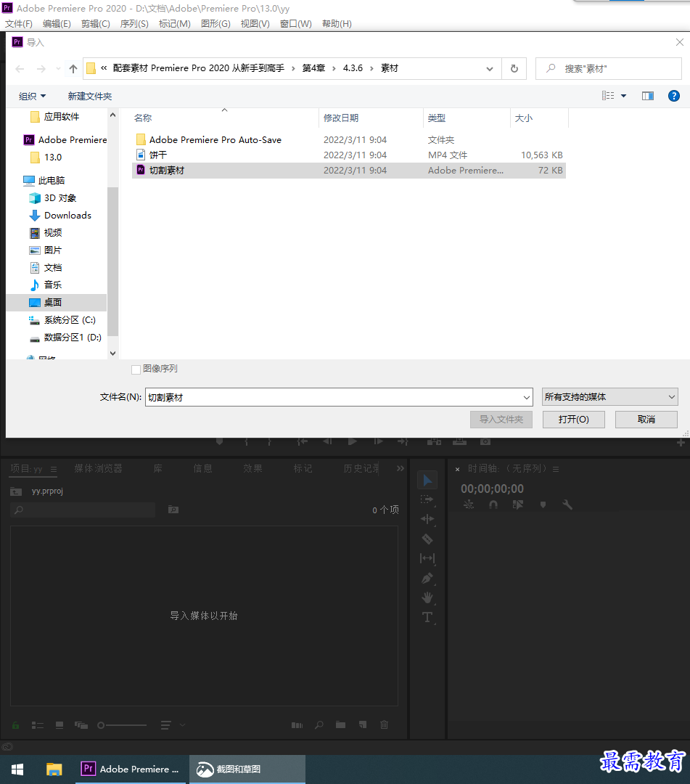This screenshot has width=690, height=784.
Task: Toggle the preview pane icon
Action: [647, 96]
